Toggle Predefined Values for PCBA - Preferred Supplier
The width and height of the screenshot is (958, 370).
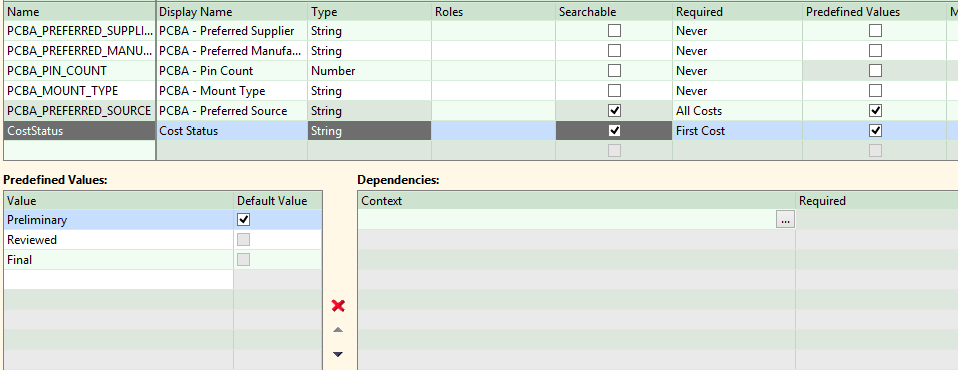click(876, 31)
